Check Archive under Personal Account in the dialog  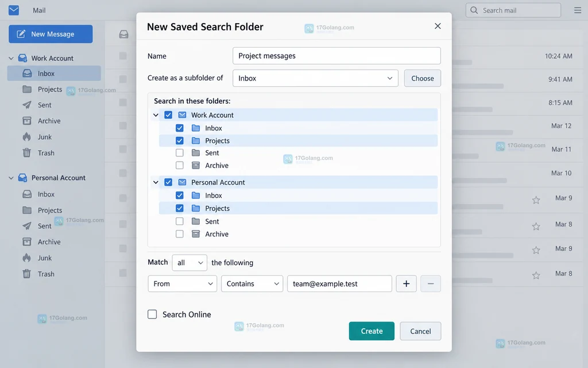pos(180,234)
